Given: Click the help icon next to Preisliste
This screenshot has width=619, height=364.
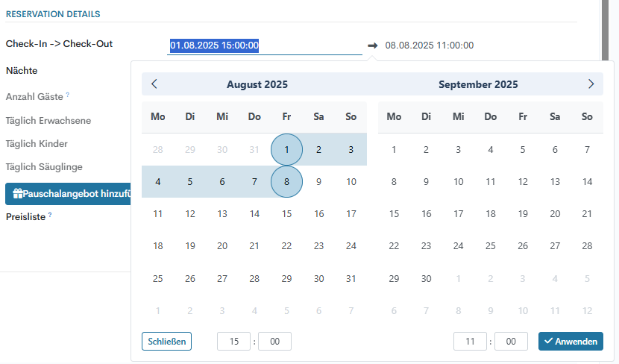Looking at the screenshot, I should coord(50,215).
